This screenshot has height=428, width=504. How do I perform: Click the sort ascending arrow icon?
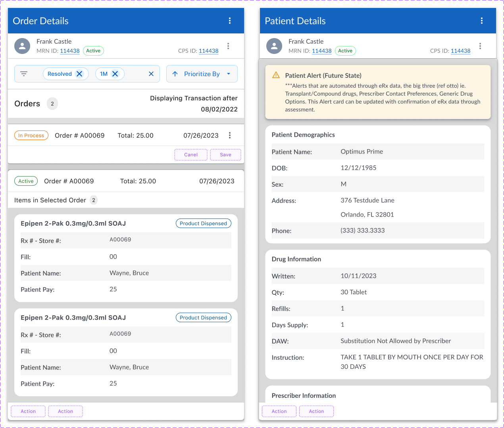tap(175, 74)
